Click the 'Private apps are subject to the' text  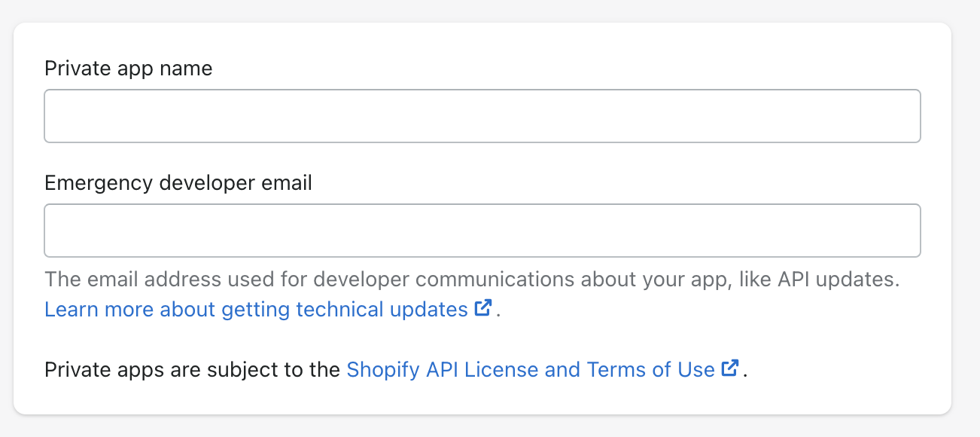pos(193,370)
